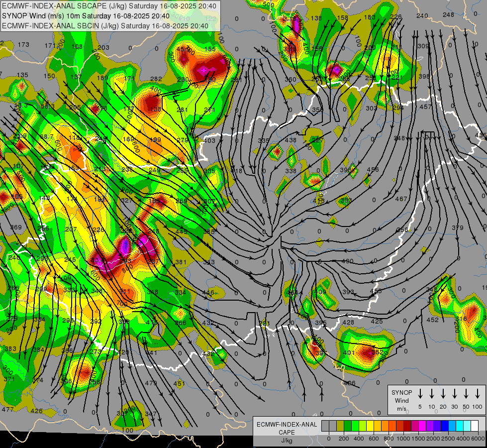Click the SYNOP Wind 10m title line
This screenshot has width=487, height=448.
click(86, 16)
